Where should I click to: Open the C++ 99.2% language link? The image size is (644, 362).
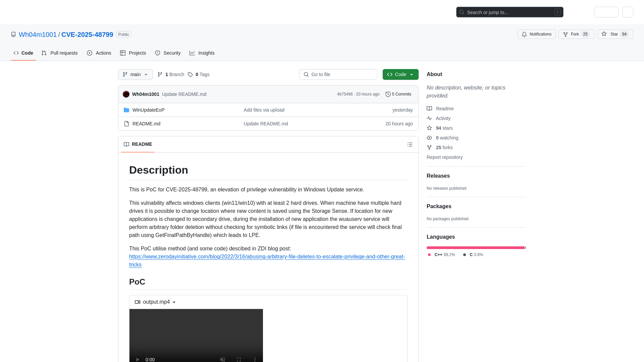(x=441, y=255)
